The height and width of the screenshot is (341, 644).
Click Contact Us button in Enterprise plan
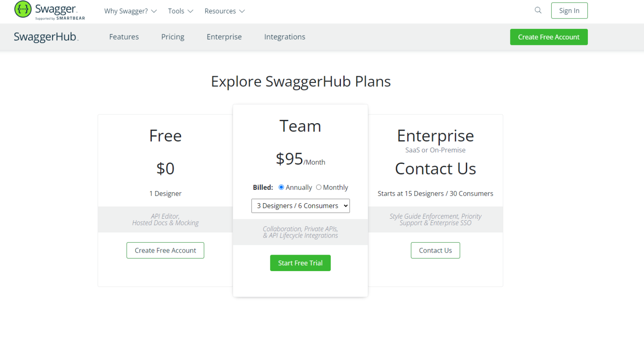pos(435,251)
